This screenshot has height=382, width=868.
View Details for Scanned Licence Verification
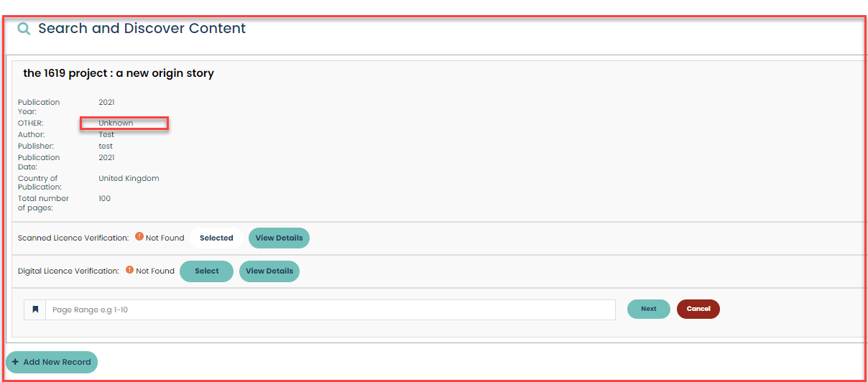coord(279,238)
